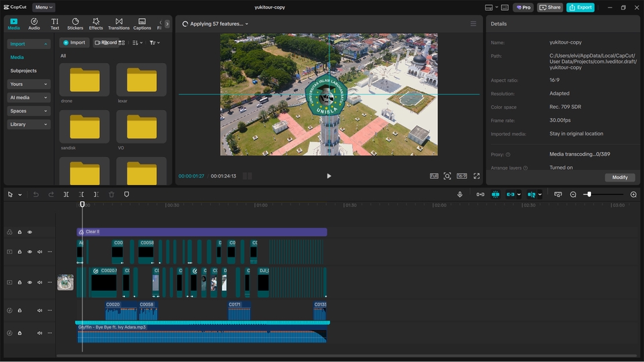Toggle main track magnet
The width and height of the screenshot is (644, 362).
[480, 194]
